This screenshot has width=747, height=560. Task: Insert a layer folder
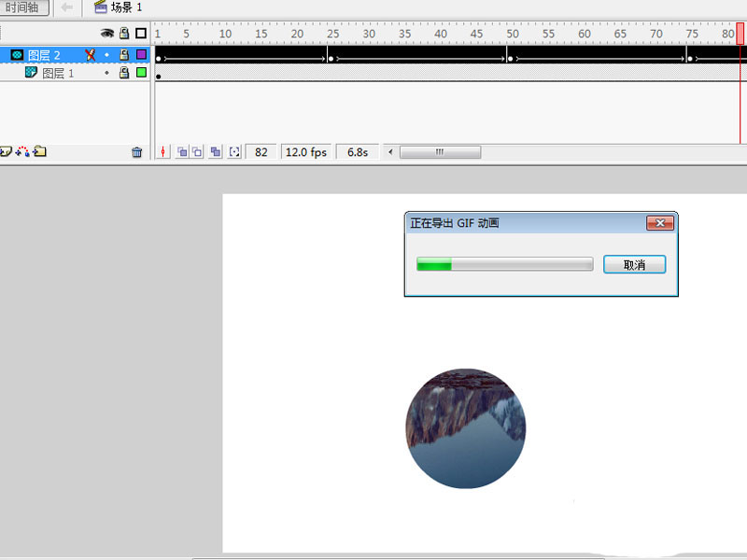[x=39, y=151]
